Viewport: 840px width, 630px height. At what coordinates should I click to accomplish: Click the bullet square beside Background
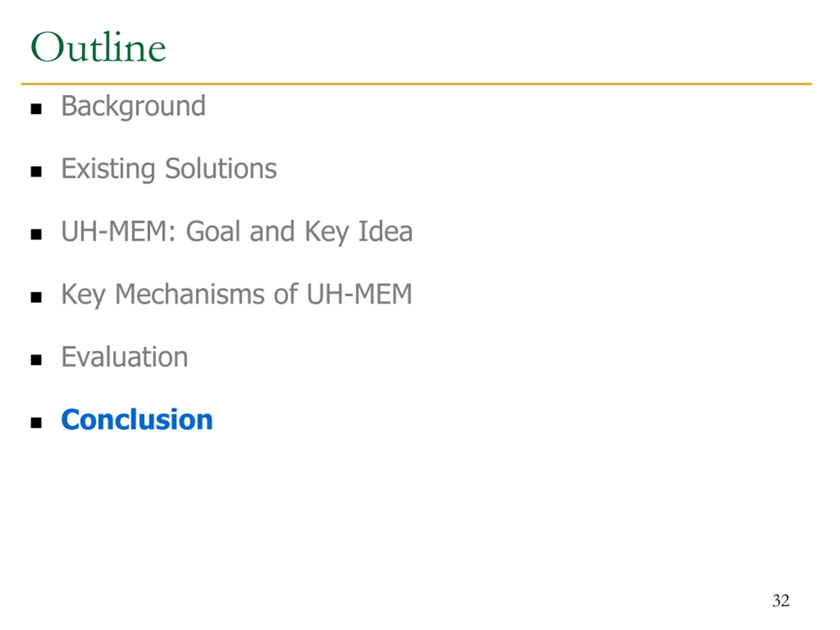[36, 109]
